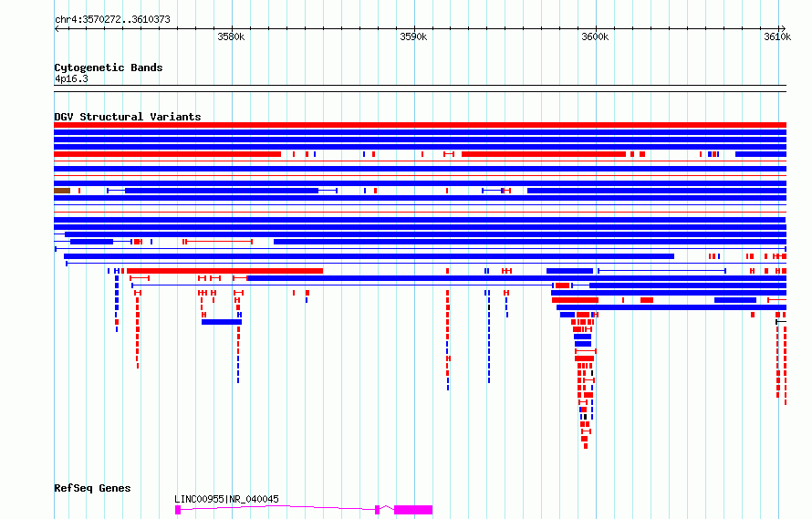The height and width of the screenshot is (519, 812).
Task: Click the thin blue variant line spanning 3600k to 3607k
Action: coord(661,271)
